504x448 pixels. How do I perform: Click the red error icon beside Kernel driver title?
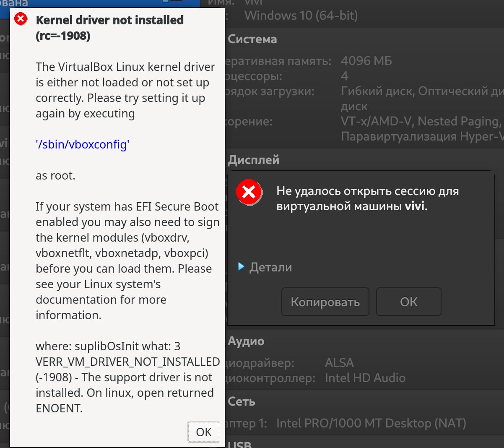[x=21, y=19]
